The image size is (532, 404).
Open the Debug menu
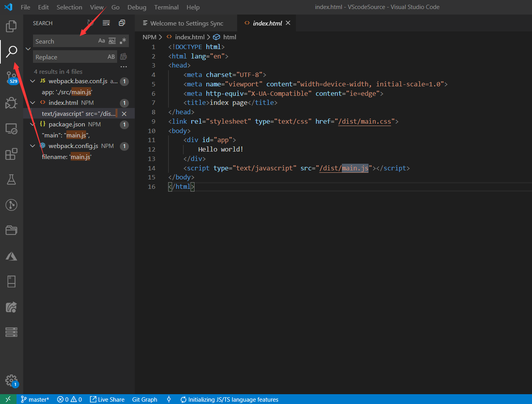pyautogui.click(x=137, y=7)
